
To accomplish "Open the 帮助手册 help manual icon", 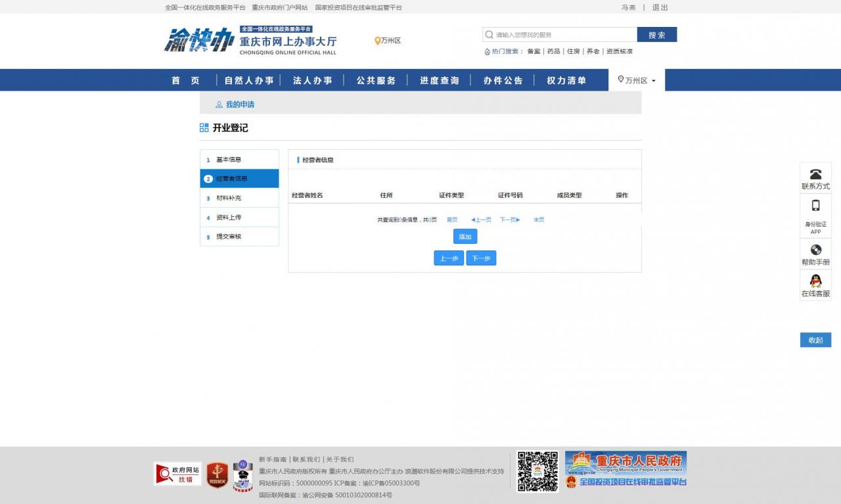I will point(815,250).
